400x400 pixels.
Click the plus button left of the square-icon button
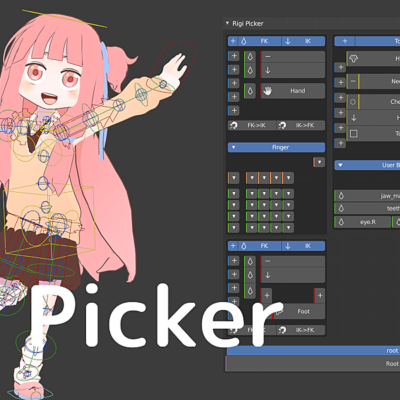[x=340, y=128]
